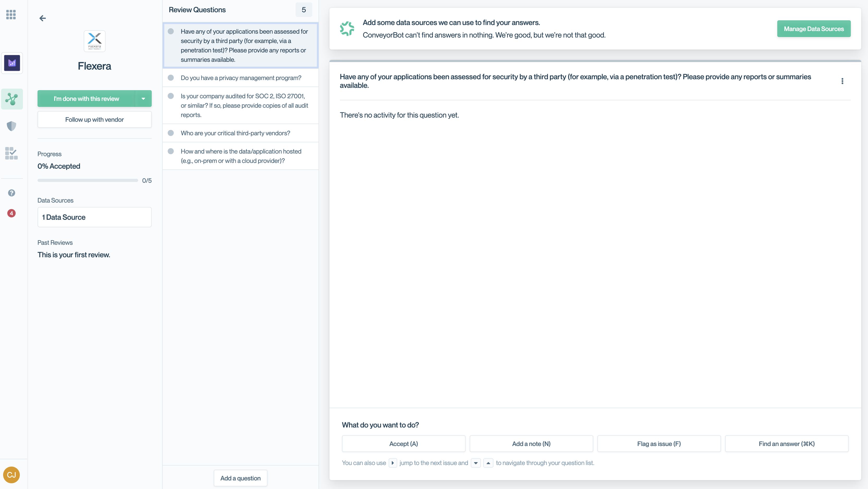Open the shield security sidebar icon
The image size is (868, 489).
coord(11,126)
